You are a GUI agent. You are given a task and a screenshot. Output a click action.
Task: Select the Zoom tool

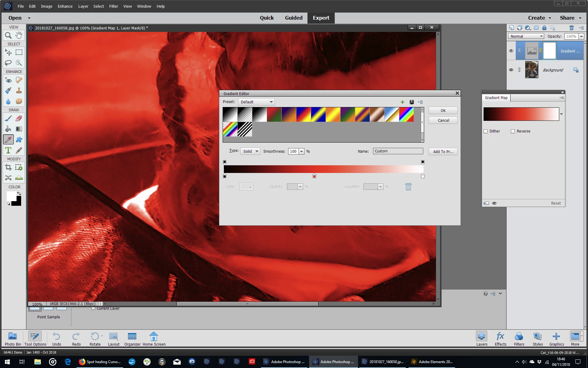[8, 35]
